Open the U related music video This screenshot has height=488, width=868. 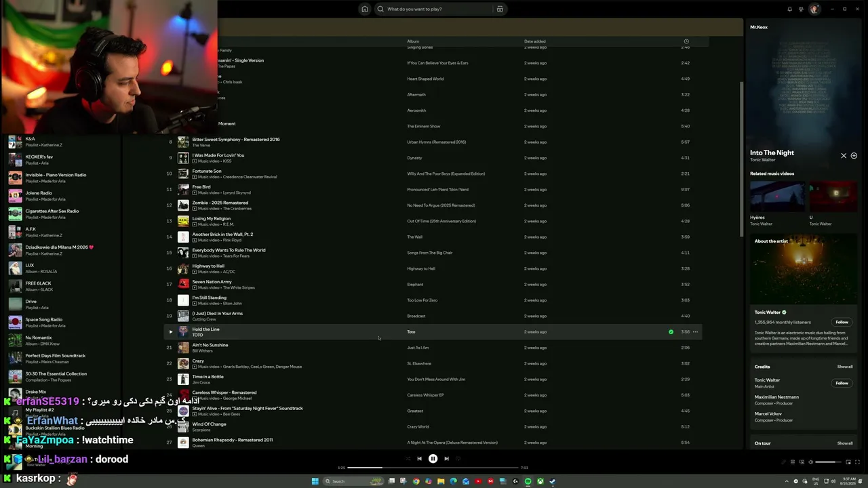[833, 197]
